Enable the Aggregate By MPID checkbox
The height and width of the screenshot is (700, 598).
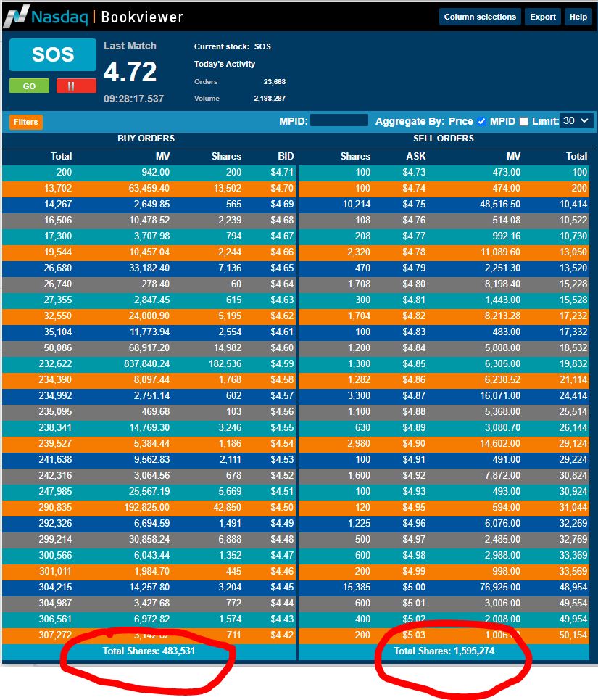click(x=523, y=121)
